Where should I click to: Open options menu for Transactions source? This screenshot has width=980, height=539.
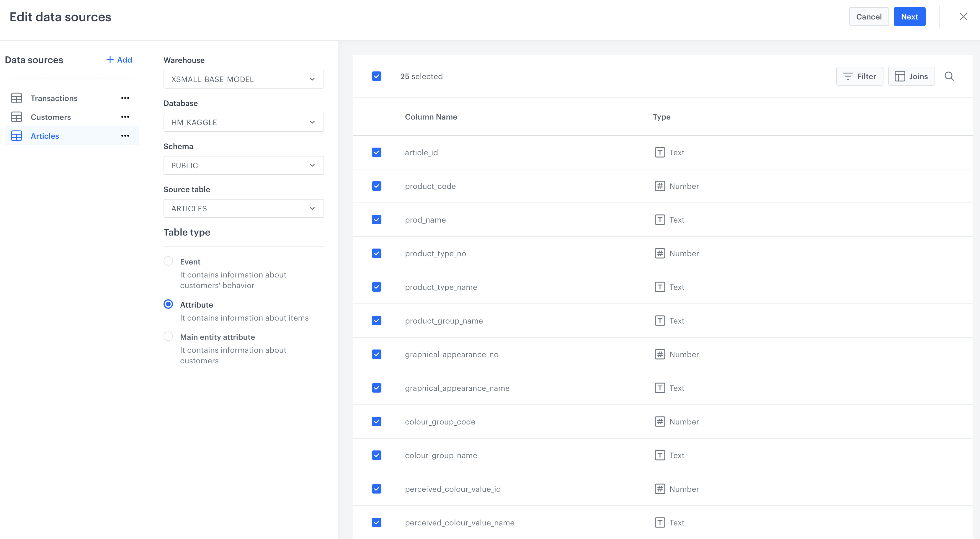tap(125, 98)
